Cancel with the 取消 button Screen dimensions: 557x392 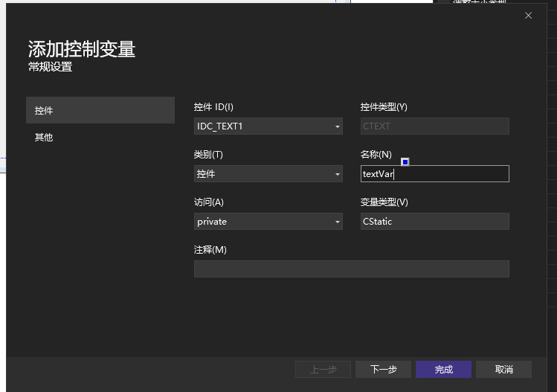click(503, 369)
